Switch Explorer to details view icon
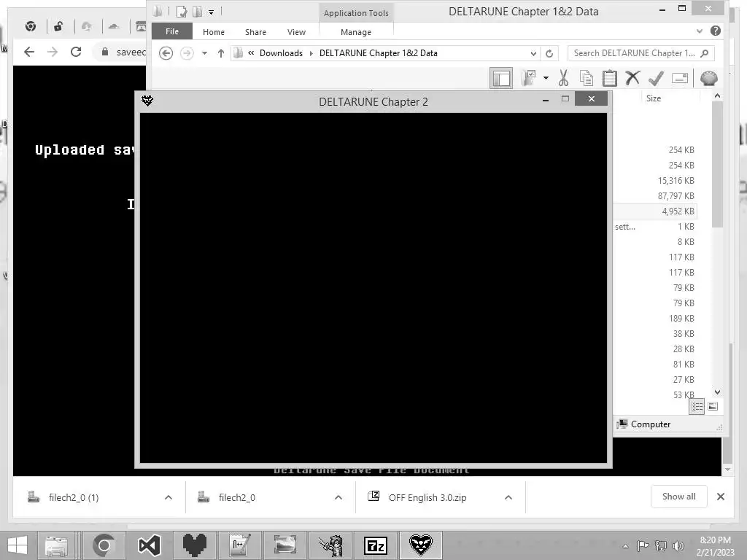 (x=697, y=406)
